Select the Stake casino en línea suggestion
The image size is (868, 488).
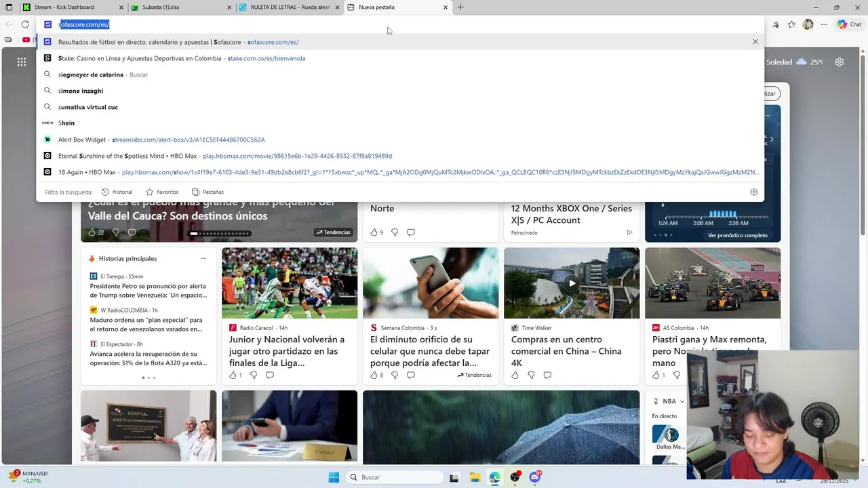pos(400,58)
